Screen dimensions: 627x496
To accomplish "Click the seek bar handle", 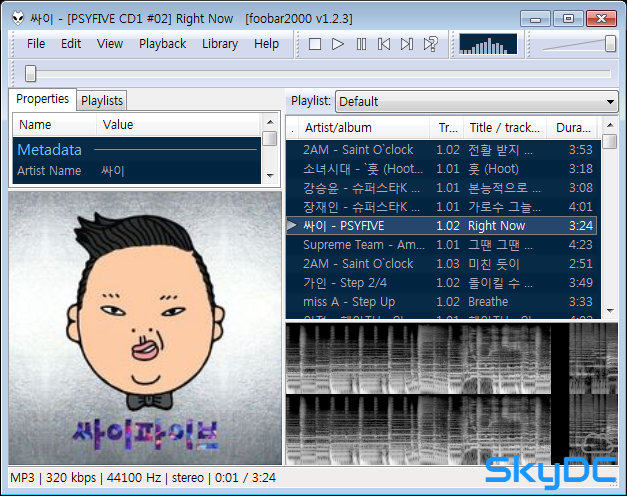I will click(x=30, y=74).
